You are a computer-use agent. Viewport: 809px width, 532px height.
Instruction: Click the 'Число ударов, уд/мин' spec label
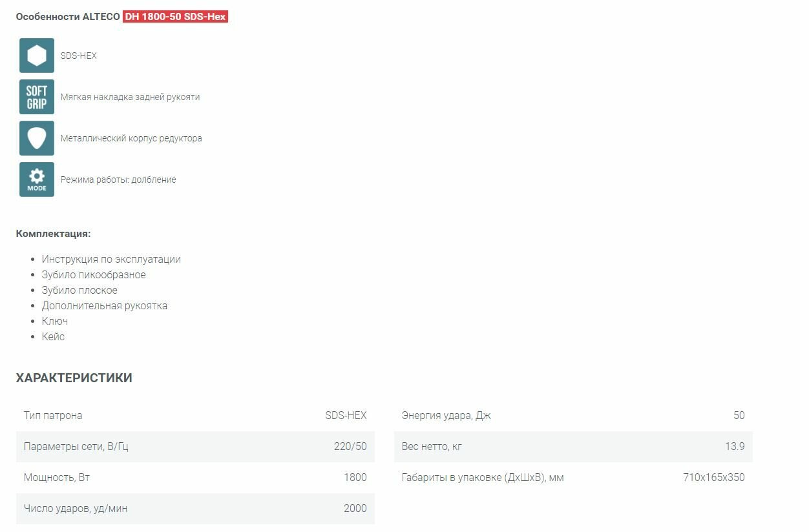tap(76, 509)
